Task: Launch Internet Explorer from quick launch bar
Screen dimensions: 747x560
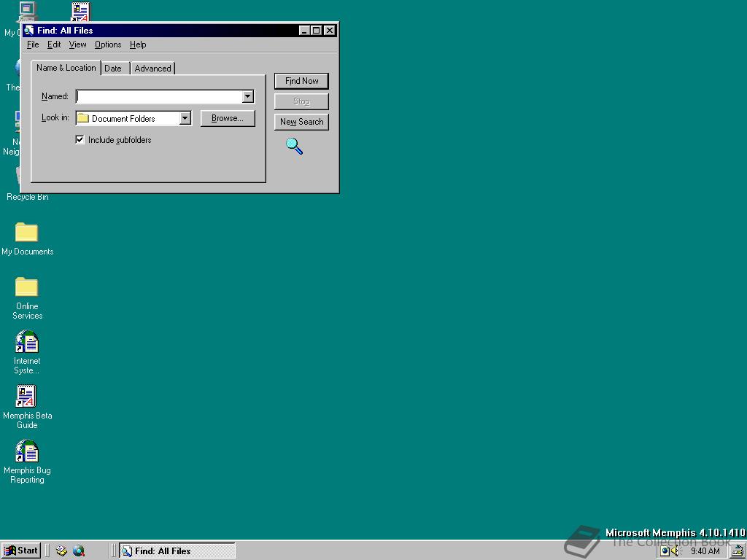Action: click(79, 551)
